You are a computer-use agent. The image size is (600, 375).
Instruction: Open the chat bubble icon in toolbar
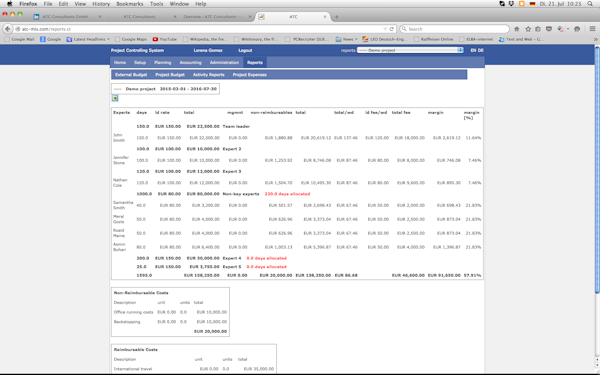pos(577,29)
